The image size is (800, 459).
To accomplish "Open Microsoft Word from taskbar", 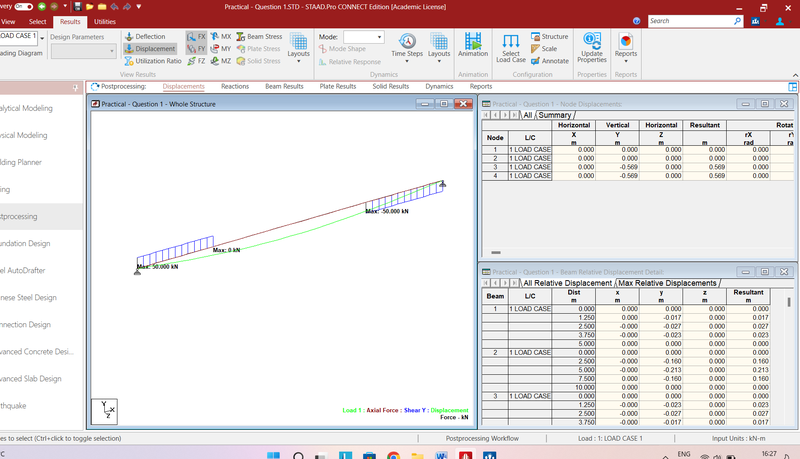I will click(441, 455).
